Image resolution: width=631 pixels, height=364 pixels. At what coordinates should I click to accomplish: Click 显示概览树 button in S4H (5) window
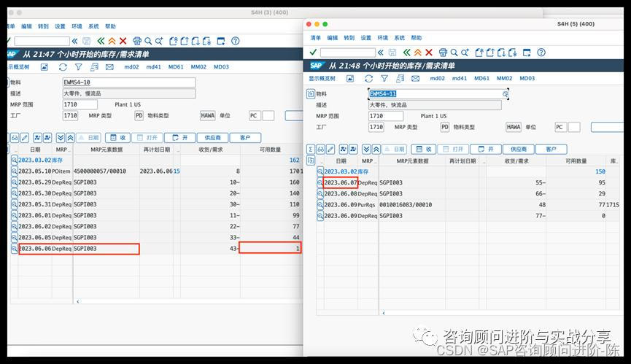click(322, 79)
